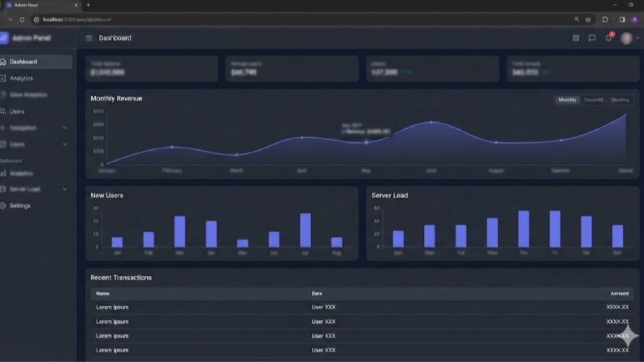Open a new browser tab
The height and width of the screenshot is (362, 644).
pyautogui.click(x=88, y=5)
